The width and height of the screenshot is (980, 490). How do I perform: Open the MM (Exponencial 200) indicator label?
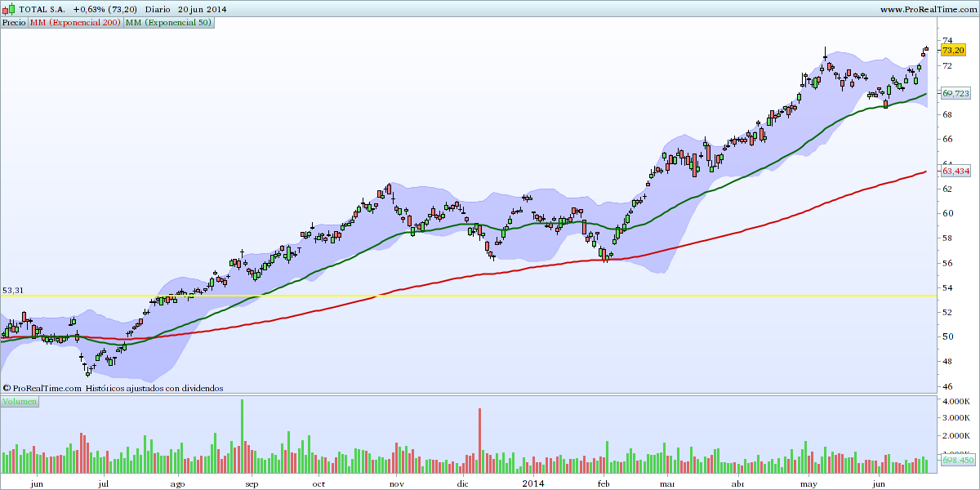(75, 23)
